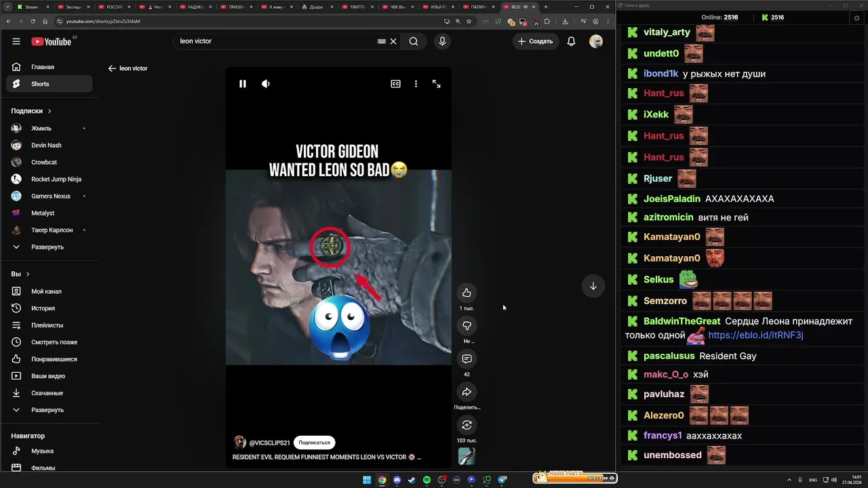
Task: Open the Short's sound source thumbnail
Action: (467, 456)
